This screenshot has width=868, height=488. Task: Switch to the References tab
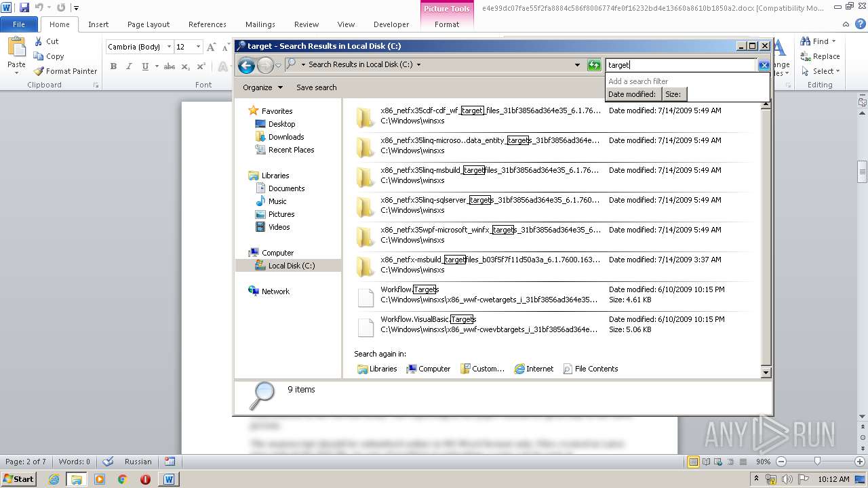[208, 24]
